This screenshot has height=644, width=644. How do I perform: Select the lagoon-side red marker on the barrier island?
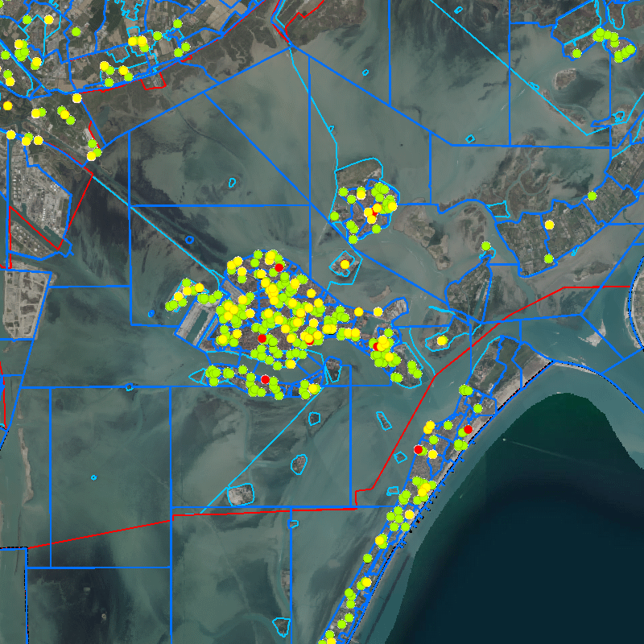[x=418, y=448]
